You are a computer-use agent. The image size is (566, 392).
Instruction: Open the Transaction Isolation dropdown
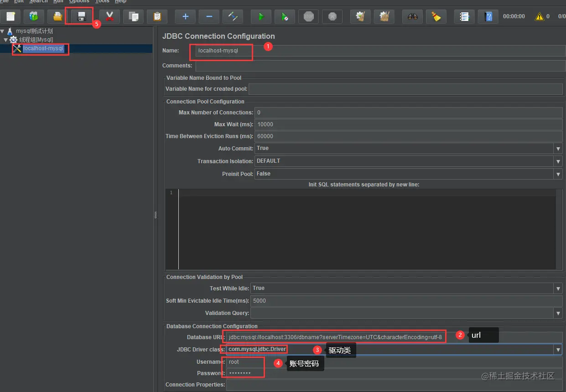[558, 161]
